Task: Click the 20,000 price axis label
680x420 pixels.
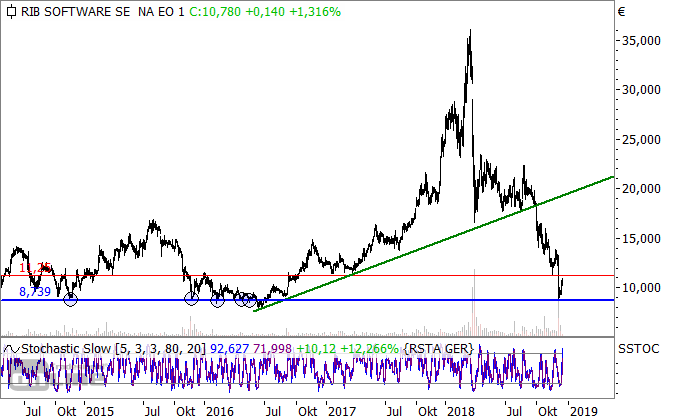Action: [641, 189]
